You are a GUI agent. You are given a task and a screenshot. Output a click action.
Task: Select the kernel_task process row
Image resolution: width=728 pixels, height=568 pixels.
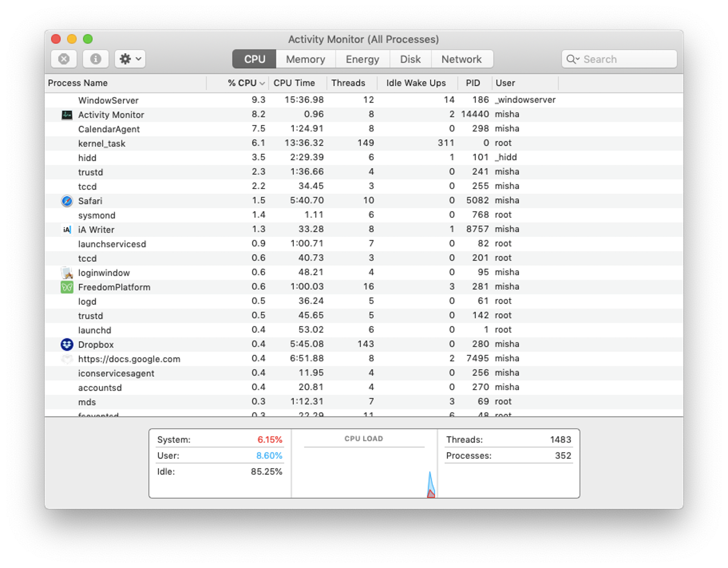[x=364, y=143]
